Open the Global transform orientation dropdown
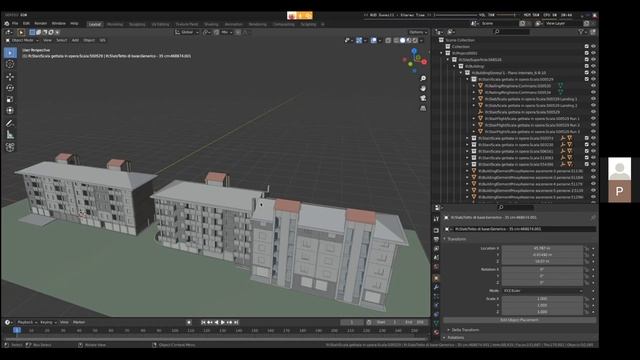The image size is (640, 360). 187,32
